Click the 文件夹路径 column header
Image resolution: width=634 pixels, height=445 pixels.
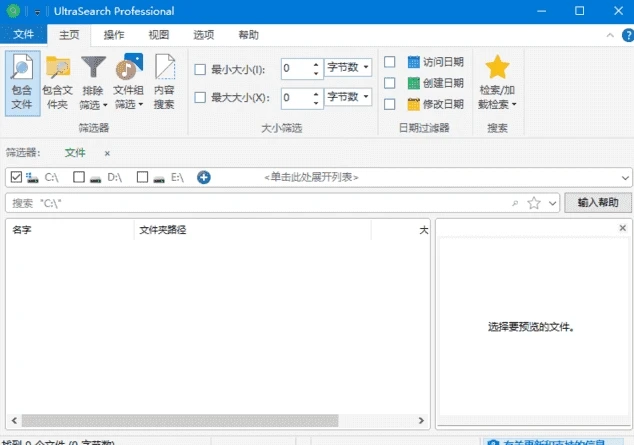(253, 230)
